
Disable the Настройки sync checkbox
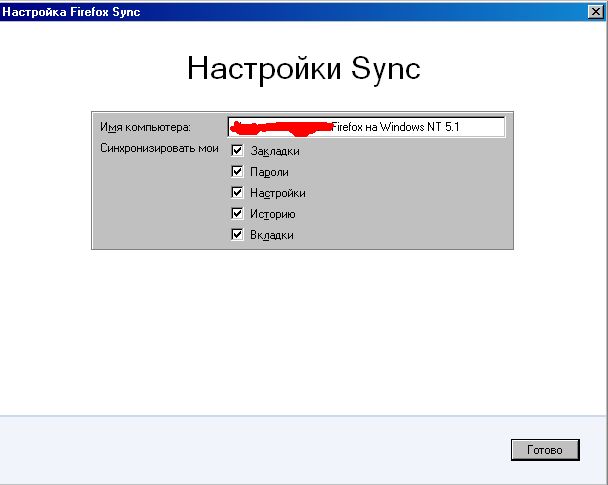tap(237, 192)
